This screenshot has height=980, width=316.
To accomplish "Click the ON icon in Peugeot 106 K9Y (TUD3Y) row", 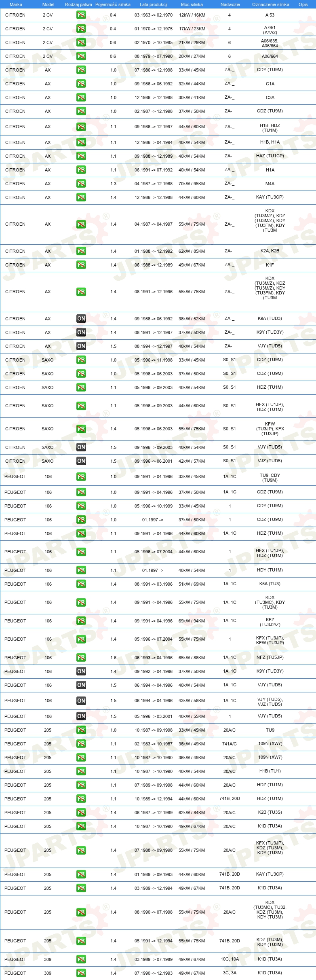I will click(x=81, y=671).
